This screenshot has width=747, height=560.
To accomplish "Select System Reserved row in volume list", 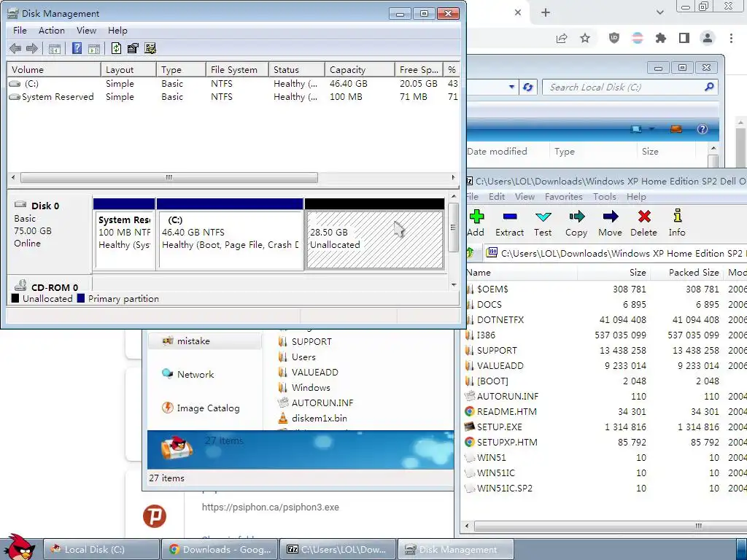I will click(x=233, y=97).
